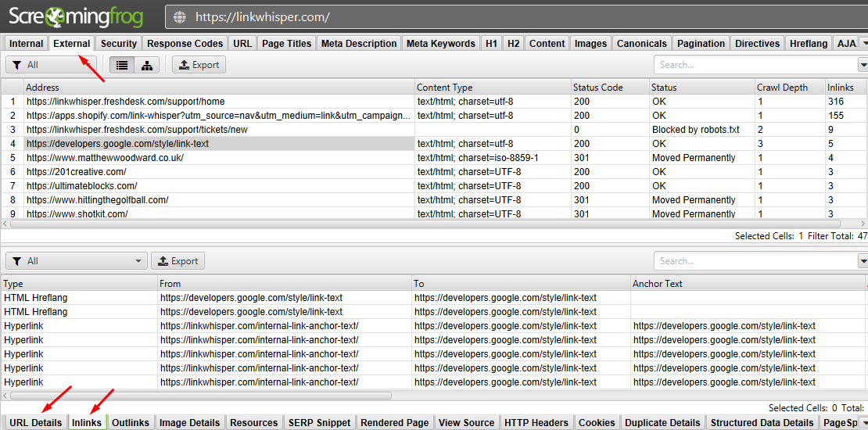Sort by the Address column header

(x=219, y=88)
